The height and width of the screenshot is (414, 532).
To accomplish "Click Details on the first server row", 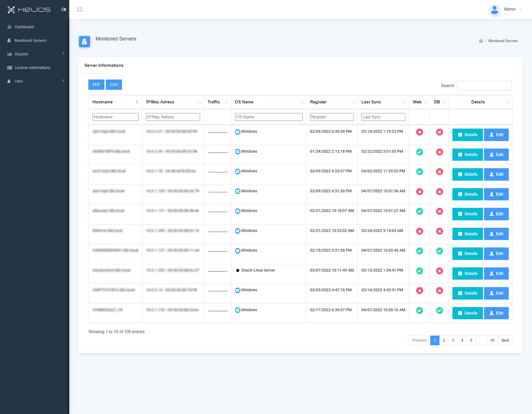I will (467, 135).
